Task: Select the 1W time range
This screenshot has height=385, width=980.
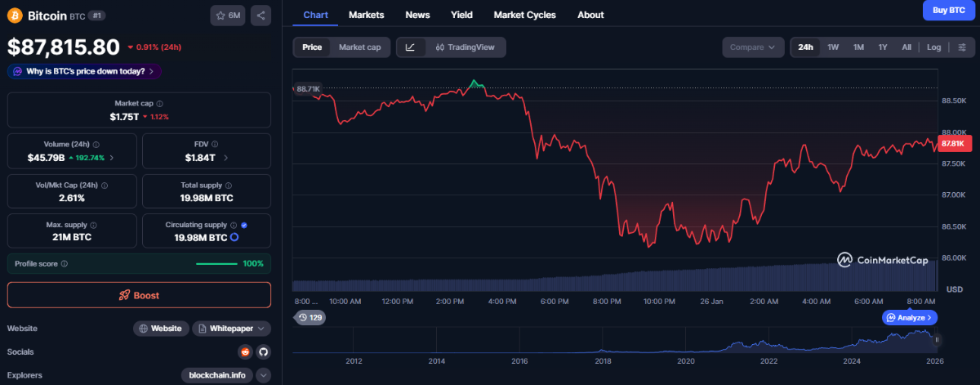Action: pos(833,47)
